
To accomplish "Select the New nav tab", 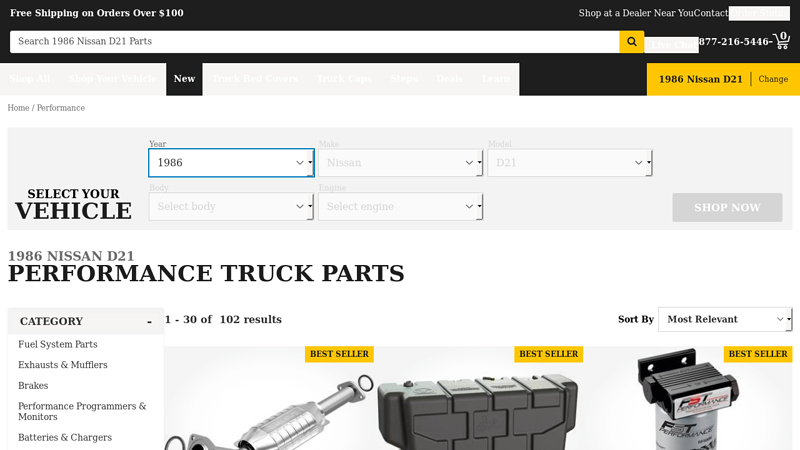I will [x=184, y=79].
